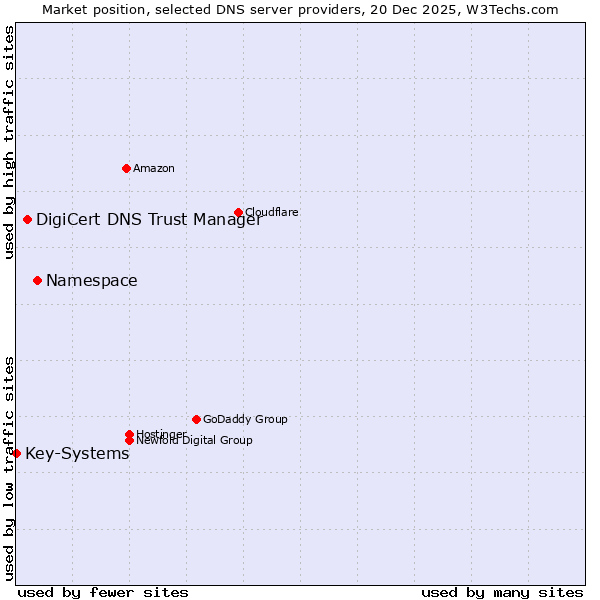Image resolution: width=600 pixels, height=600 pixels.
Task: Click the 'used by high traffic sites' axis label
Action: 9,142
